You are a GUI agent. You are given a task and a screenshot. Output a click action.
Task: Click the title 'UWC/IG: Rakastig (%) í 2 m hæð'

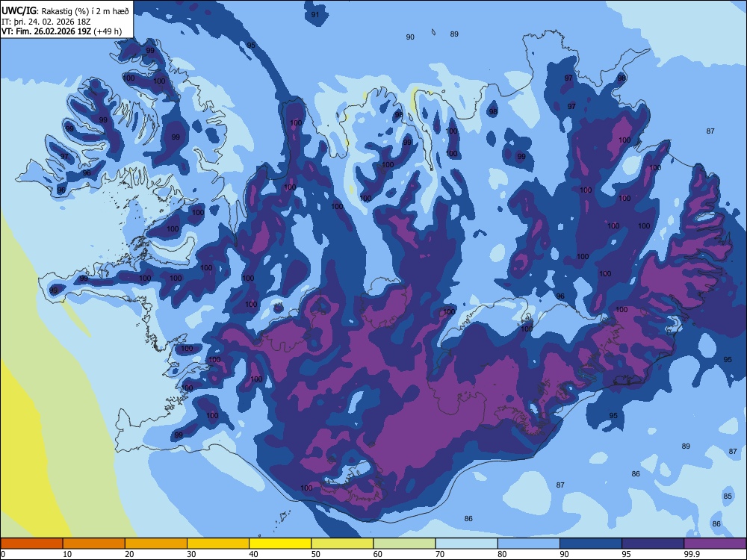point(65,11)
